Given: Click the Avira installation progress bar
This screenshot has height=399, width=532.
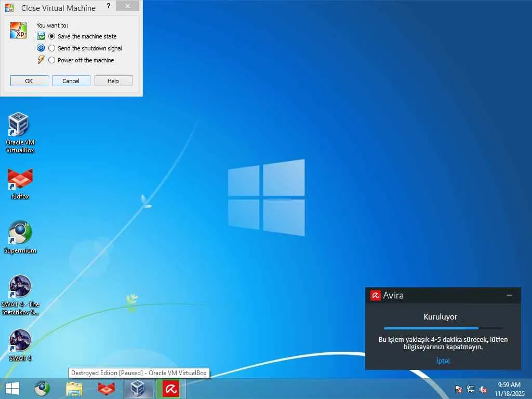Looking at the screenshot, I should [x=443, y=328].
